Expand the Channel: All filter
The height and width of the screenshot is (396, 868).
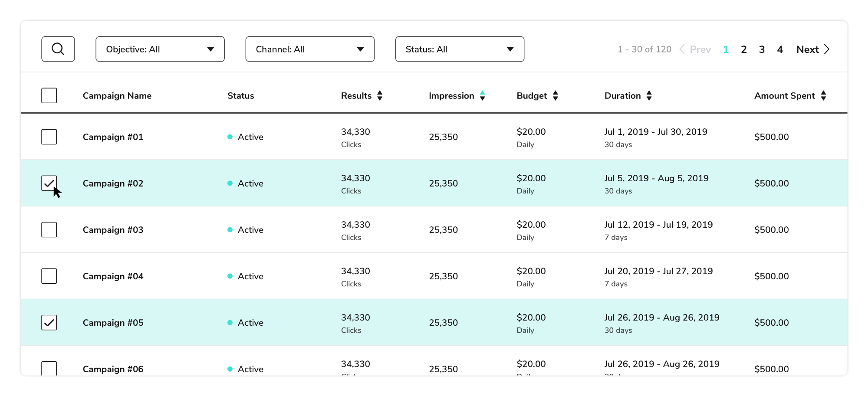pos(309,49)
